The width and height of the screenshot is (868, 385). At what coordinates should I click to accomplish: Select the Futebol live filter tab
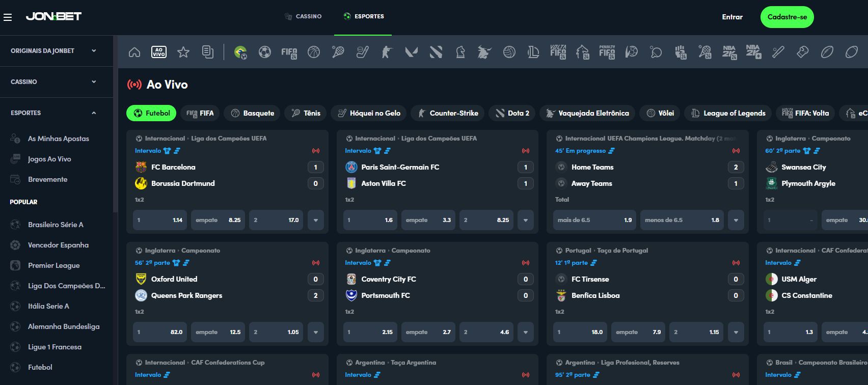click(x=151, y=113)
